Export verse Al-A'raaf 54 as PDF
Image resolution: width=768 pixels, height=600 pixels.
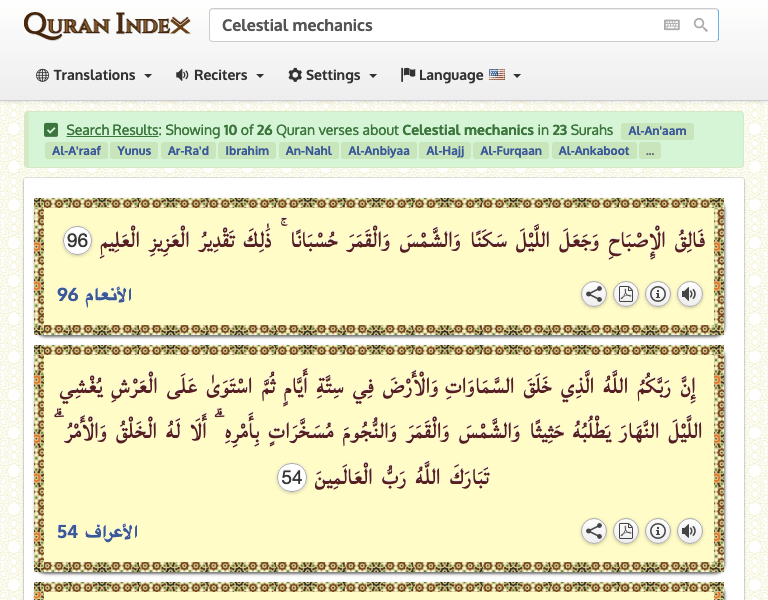(626, 531)
